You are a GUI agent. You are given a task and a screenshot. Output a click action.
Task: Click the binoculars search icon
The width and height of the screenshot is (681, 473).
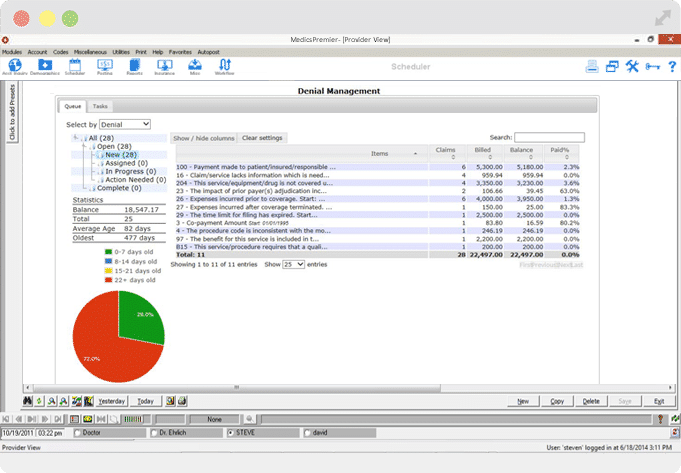[x=27, y=401]
